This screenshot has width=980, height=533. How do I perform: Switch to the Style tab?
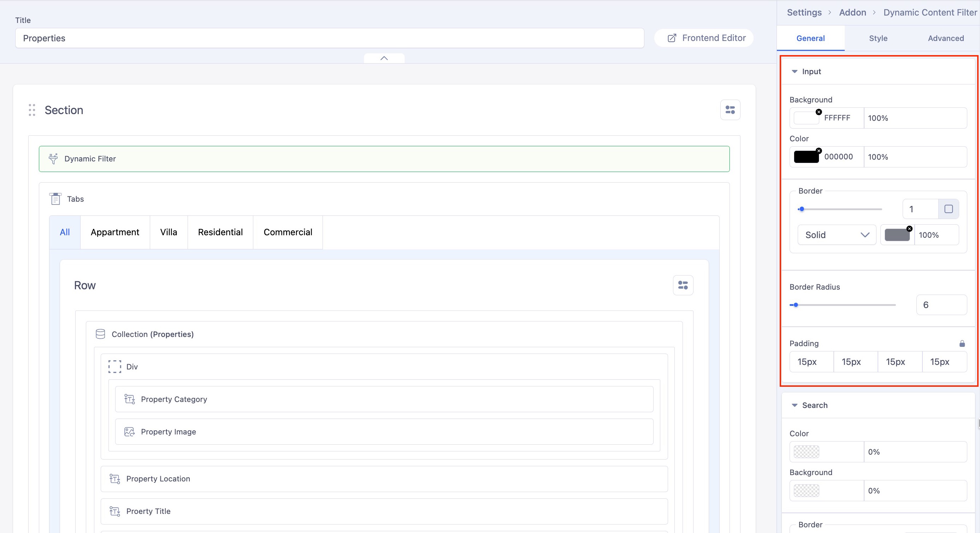pyautogui.click(x=878, y=39)
